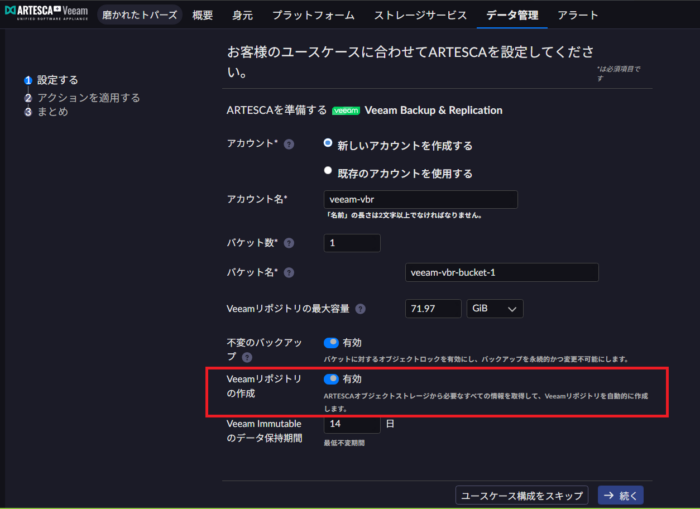This screenshot has width=700, height=509.
Task: Open the アラート tab
Action: (x=578, y=15)
